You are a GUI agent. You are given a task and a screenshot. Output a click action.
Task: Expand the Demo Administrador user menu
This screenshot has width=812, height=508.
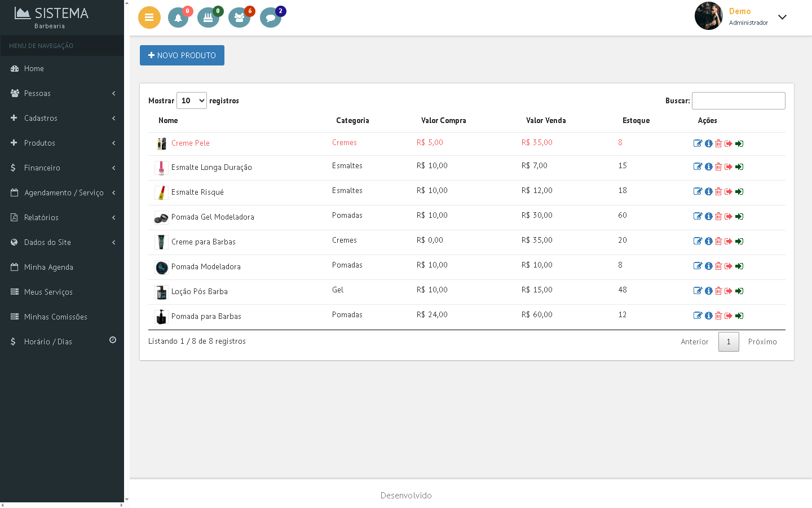click(782, 17)
